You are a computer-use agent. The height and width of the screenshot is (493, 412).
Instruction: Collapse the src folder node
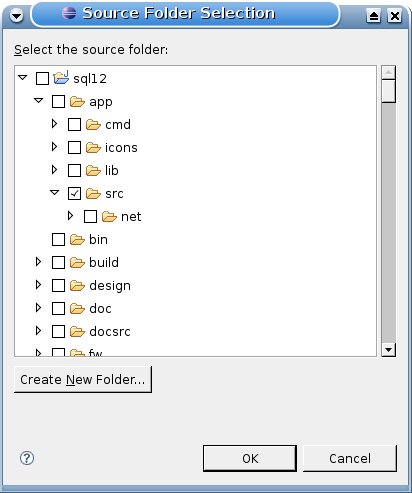[54, 192]
